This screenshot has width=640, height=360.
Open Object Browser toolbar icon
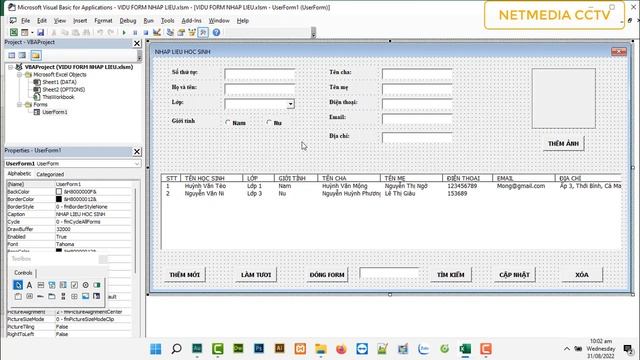pos(192,32)
